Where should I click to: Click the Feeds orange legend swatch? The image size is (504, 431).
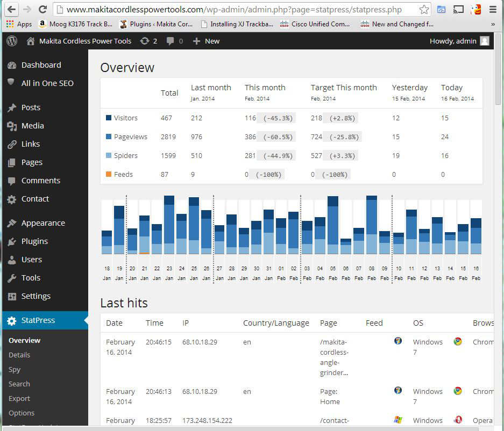point(109,174)
